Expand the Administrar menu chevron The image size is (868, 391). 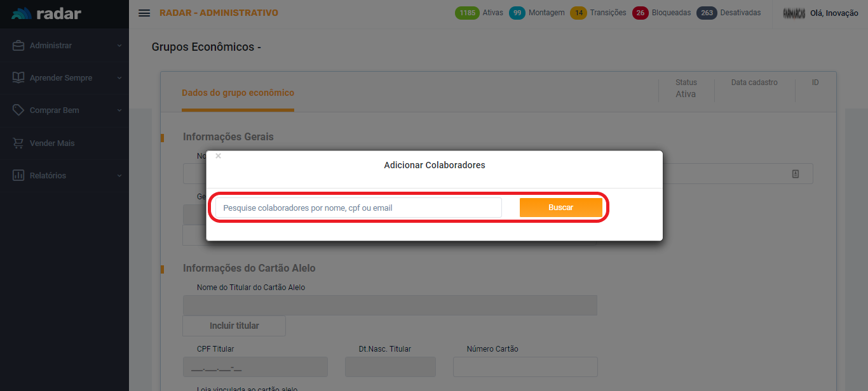(119, 46)
